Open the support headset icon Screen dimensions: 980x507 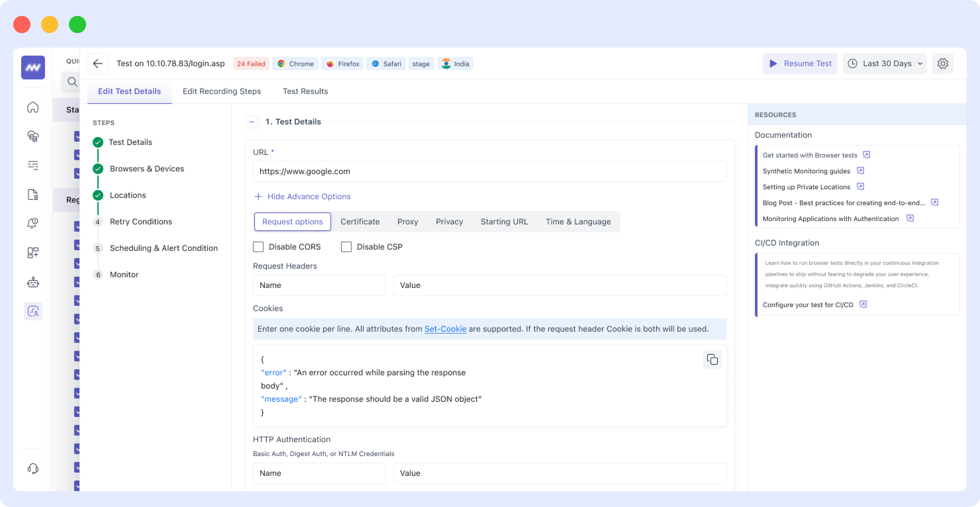[x=33, y=468]
